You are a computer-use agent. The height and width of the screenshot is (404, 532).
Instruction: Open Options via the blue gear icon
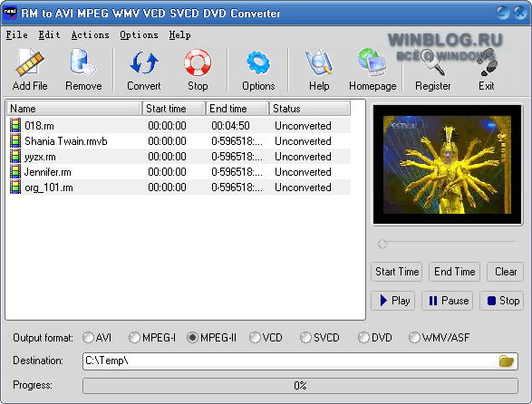[x=258, y=63]
